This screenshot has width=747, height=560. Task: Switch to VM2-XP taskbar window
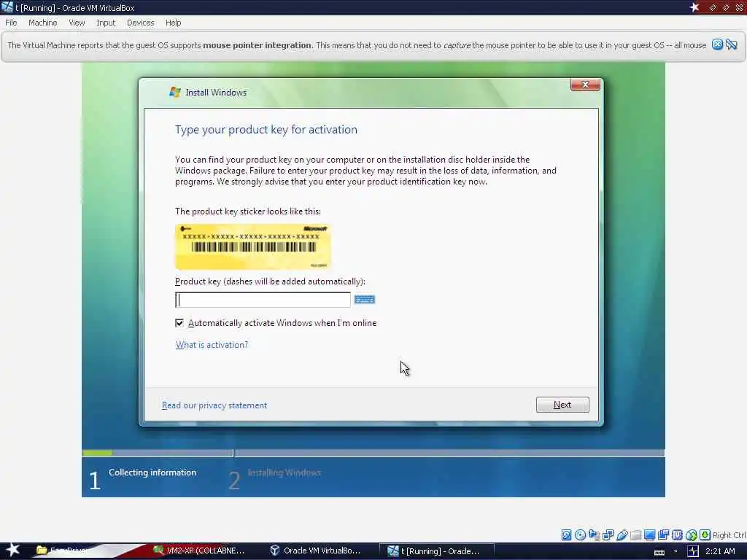click(x=199, y=551)
